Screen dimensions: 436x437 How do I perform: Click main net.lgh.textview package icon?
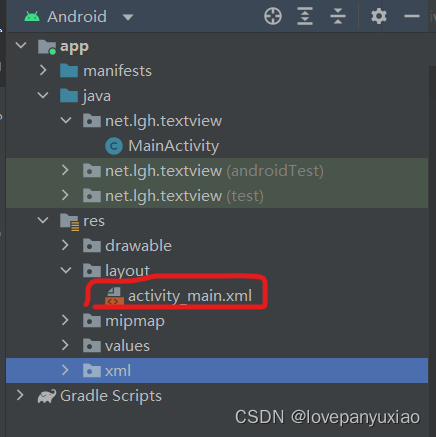coord(92,121)
